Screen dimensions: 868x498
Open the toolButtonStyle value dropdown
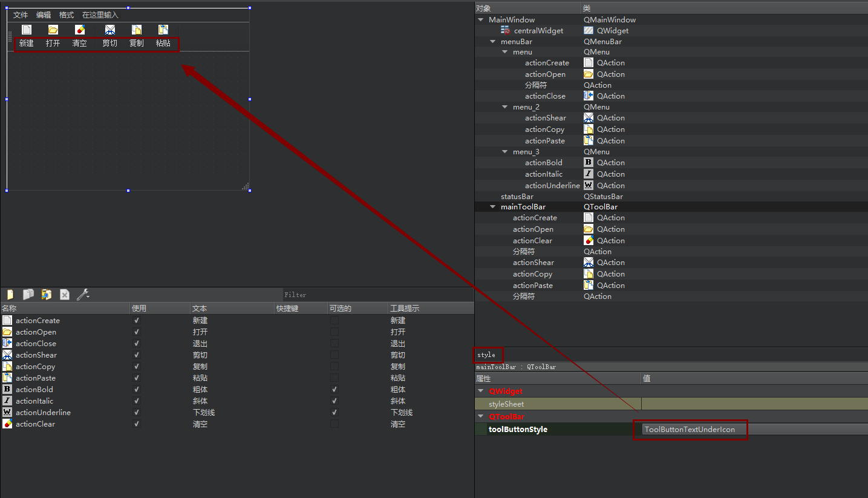694,430
